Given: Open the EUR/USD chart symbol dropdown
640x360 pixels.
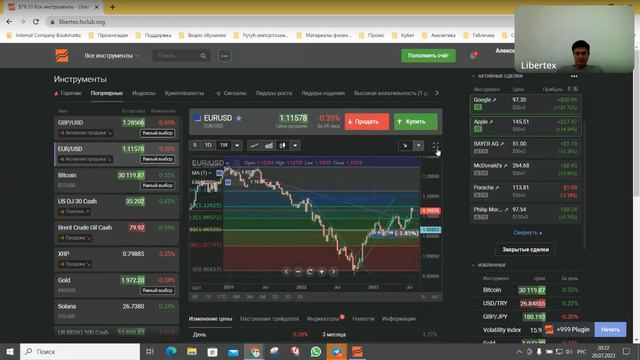Looking at the screenshot, I should click(227, 163).
